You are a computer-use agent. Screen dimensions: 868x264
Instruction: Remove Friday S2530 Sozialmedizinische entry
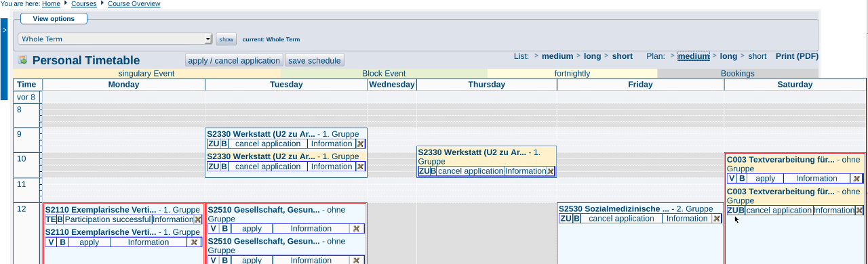pyautogui.click(x=716, y=219)
